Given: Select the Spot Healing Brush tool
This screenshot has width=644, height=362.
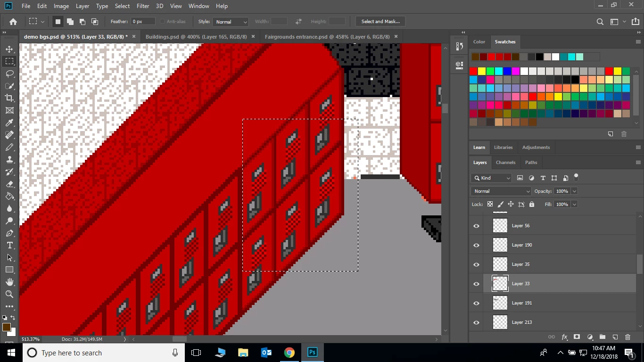Looking at the screenshot, I should [x=9, y=135].
